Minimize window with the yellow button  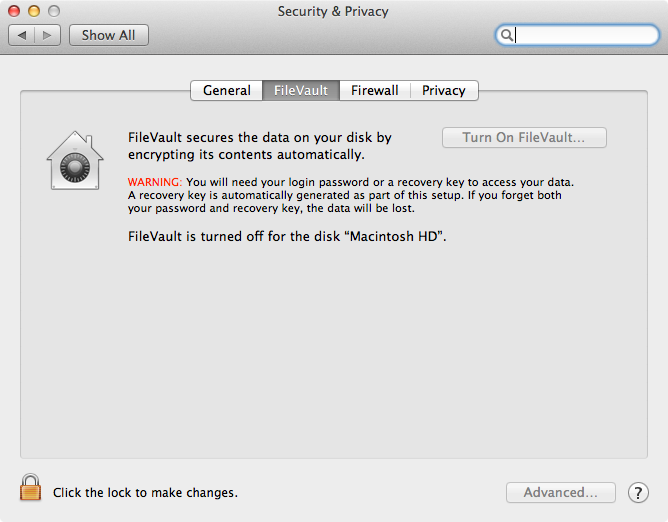click(34, 11)
